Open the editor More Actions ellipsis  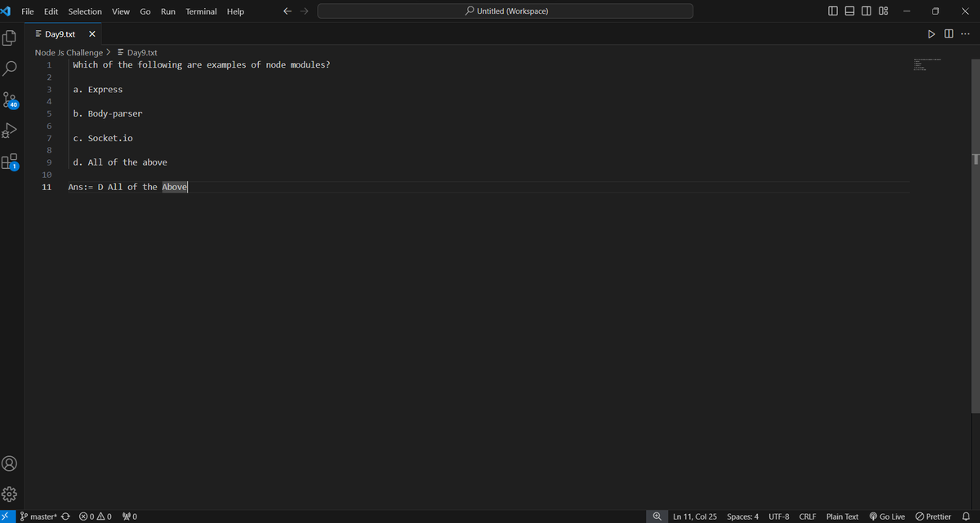tap(966, 34)
